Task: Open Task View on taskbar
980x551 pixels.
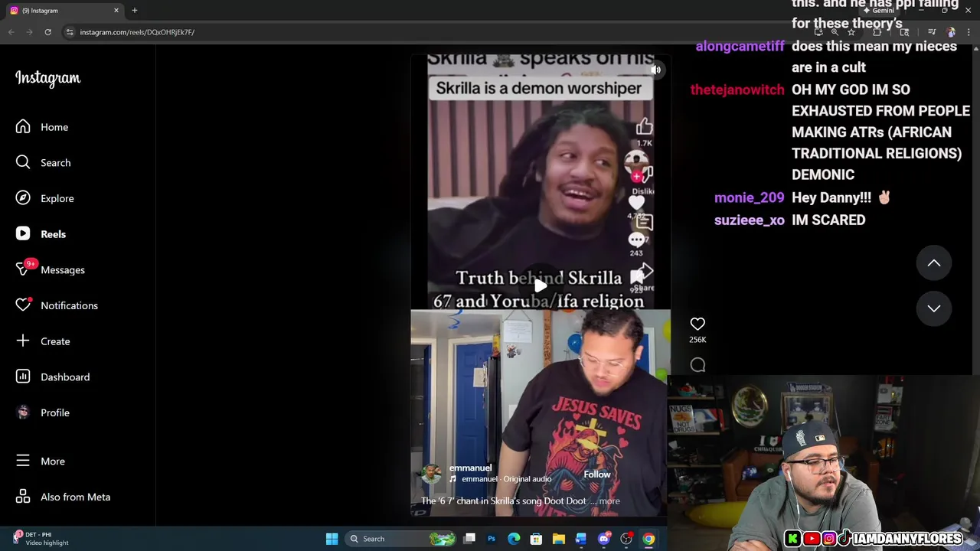Action: pyautogui.click(x=469, y=539)
